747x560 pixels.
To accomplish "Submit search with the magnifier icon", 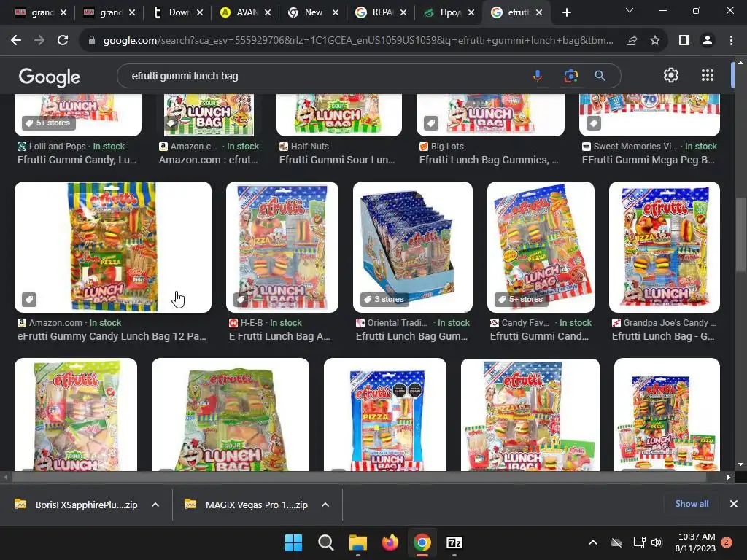I will 600,76.
